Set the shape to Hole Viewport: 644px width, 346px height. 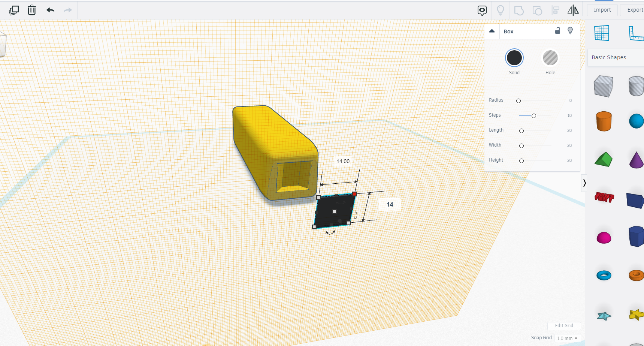pos(550,58)
